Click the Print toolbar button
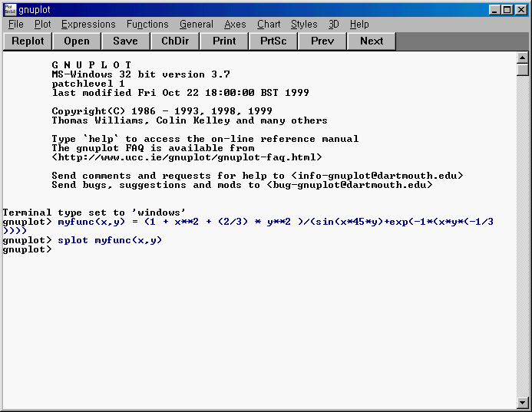 point(224,41)
